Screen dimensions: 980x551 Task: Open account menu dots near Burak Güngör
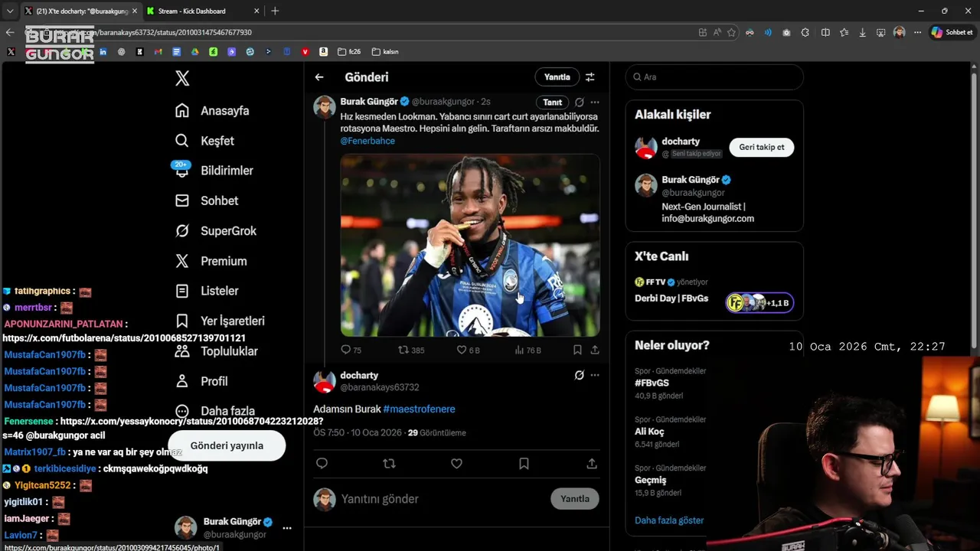click(x=287, y=528)
